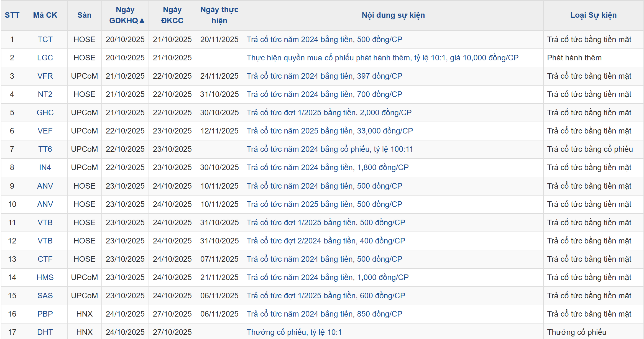
Task: Open the PBP stock code link
Action: [45, 314]
